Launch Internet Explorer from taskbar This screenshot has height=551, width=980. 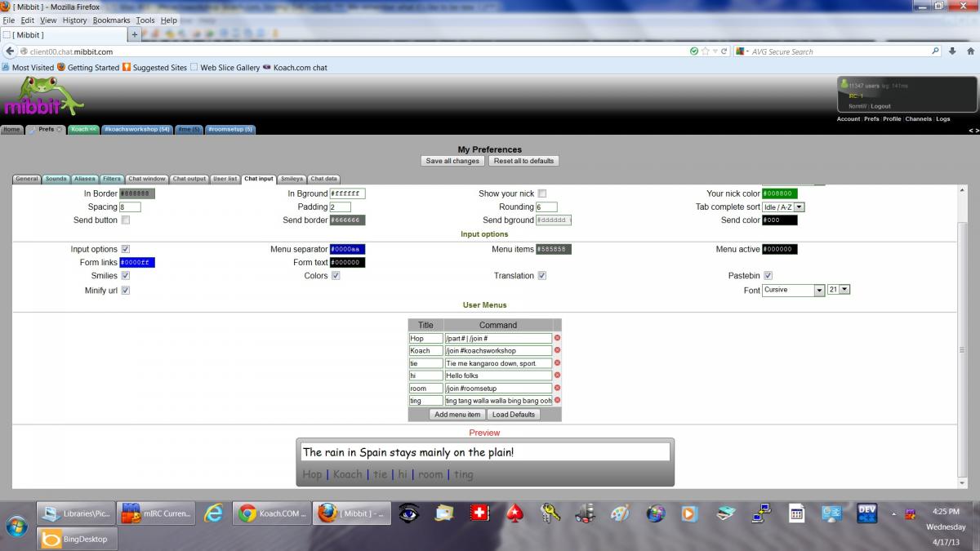pos(214,513)
